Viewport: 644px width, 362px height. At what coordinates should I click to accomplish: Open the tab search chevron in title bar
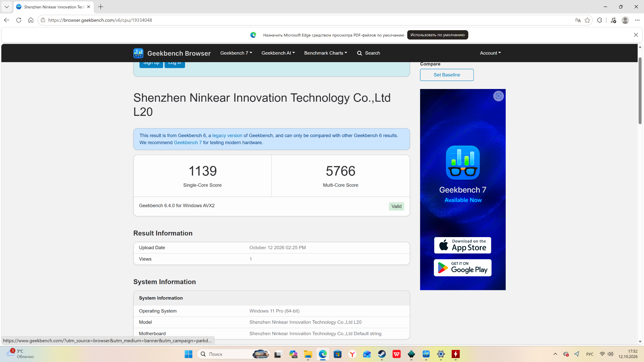(x=7, y=7)
